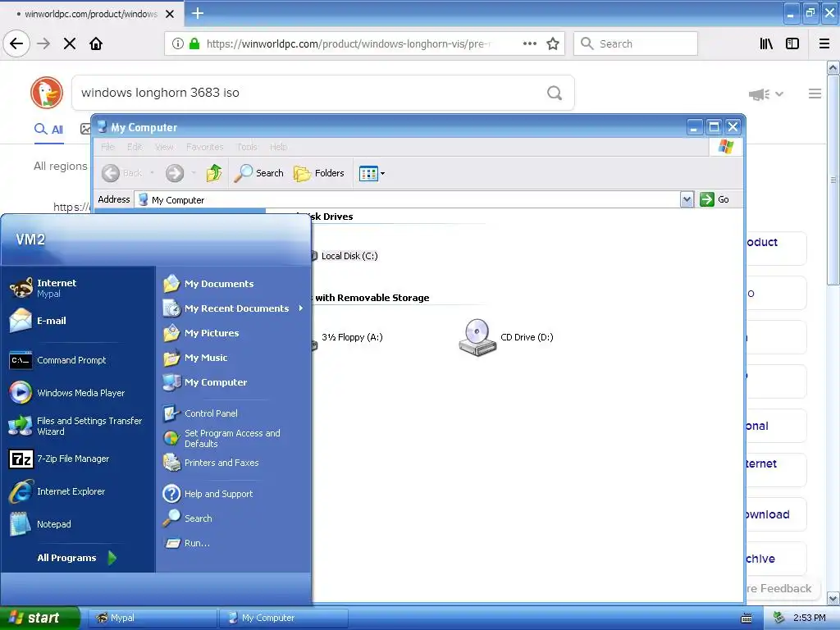The image size is (840, 630).
Task: Expand the Address bar dropdown
Action: (687, 199)
